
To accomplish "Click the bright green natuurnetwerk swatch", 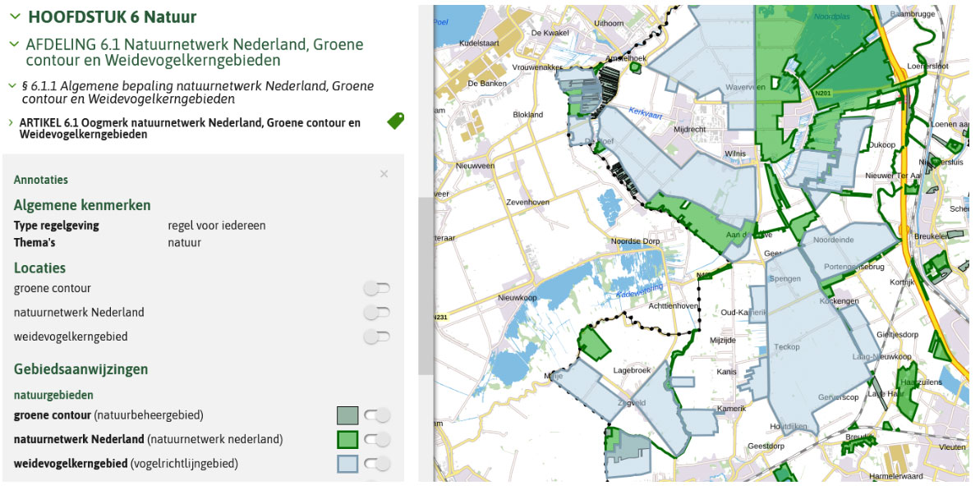I will [347, 440].
